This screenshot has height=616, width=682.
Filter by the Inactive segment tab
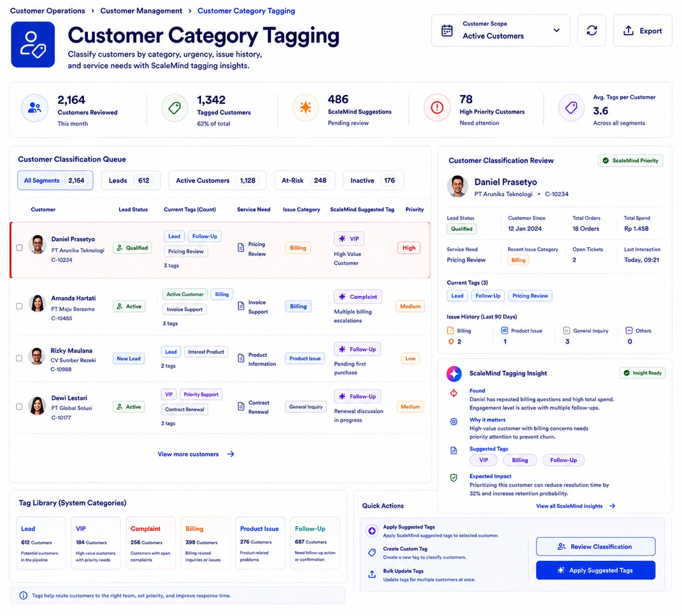click(x=373, y=180)
